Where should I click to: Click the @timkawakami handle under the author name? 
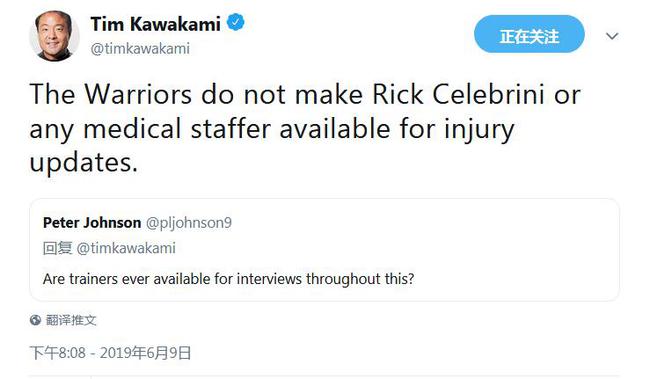(x=140, y=49)
